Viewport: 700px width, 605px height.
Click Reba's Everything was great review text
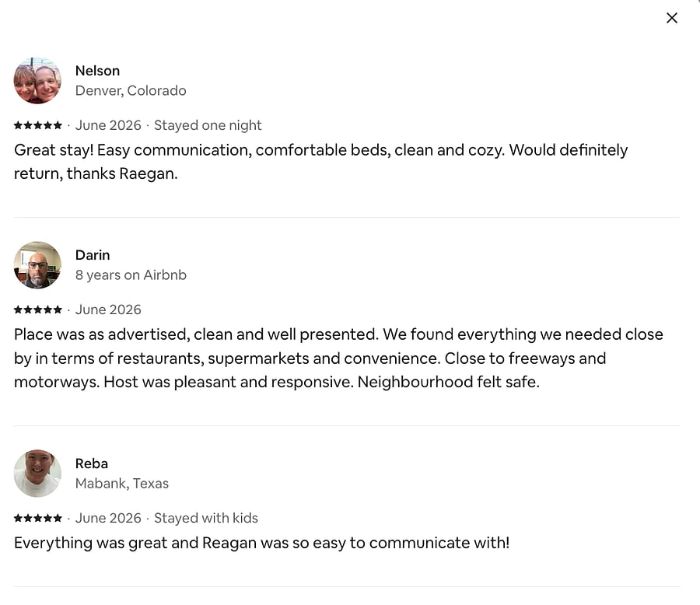tap(261, 543)
